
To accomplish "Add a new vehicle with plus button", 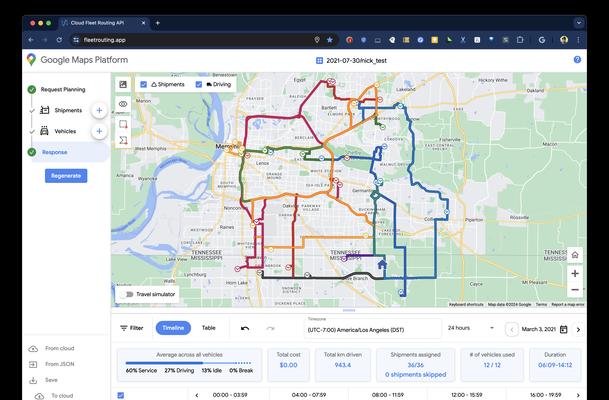I will (99, 131).
